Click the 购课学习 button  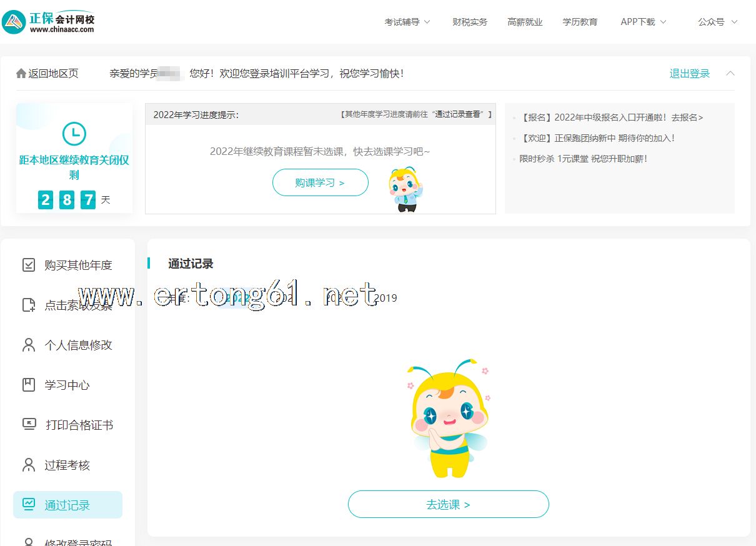(320, 182)
